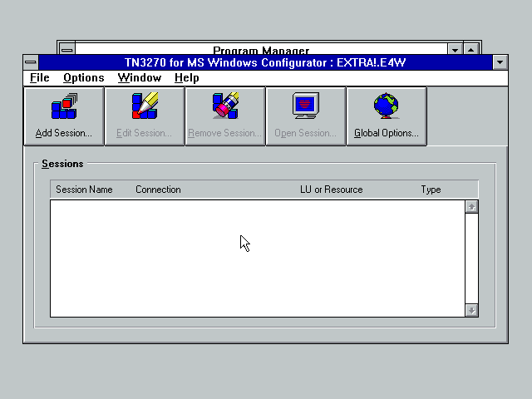Click the Connection column header
The width and height of the screenshot is (532, 399).
[x=158, y=190]
